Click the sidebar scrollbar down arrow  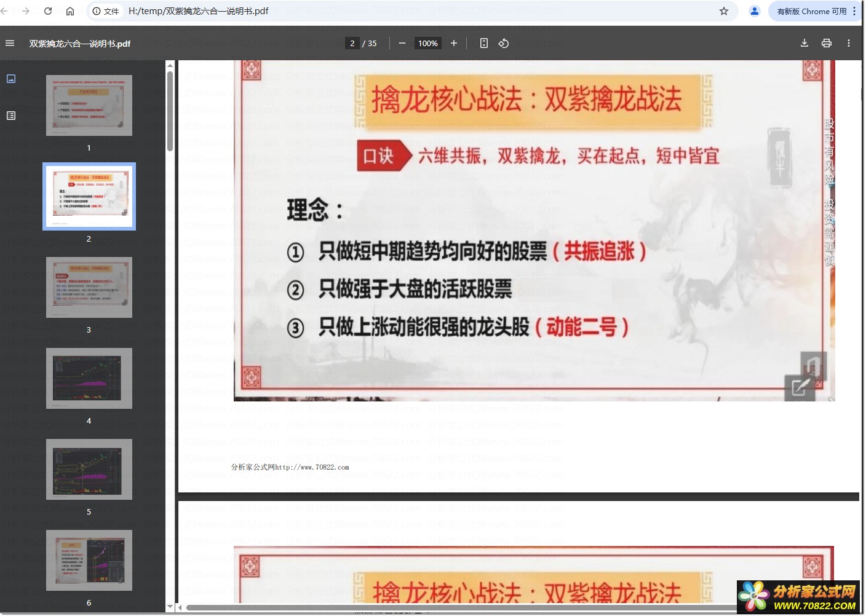(170, 607)
